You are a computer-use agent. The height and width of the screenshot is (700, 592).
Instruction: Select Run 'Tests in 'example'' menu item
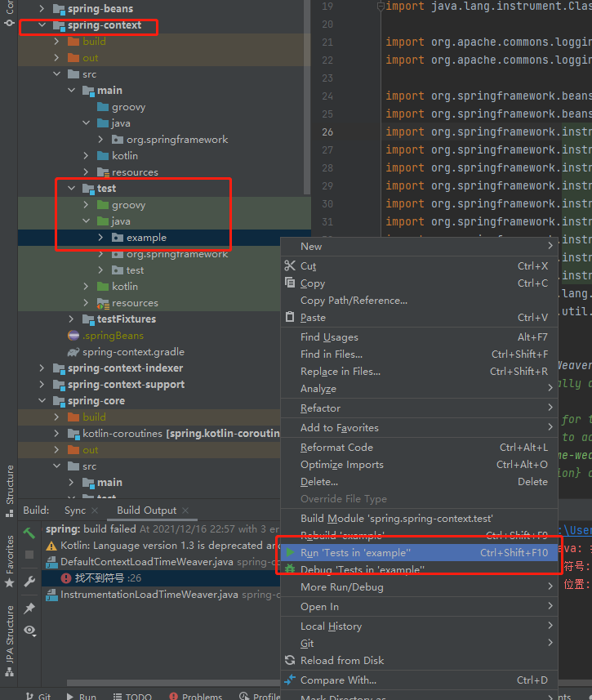419,553
